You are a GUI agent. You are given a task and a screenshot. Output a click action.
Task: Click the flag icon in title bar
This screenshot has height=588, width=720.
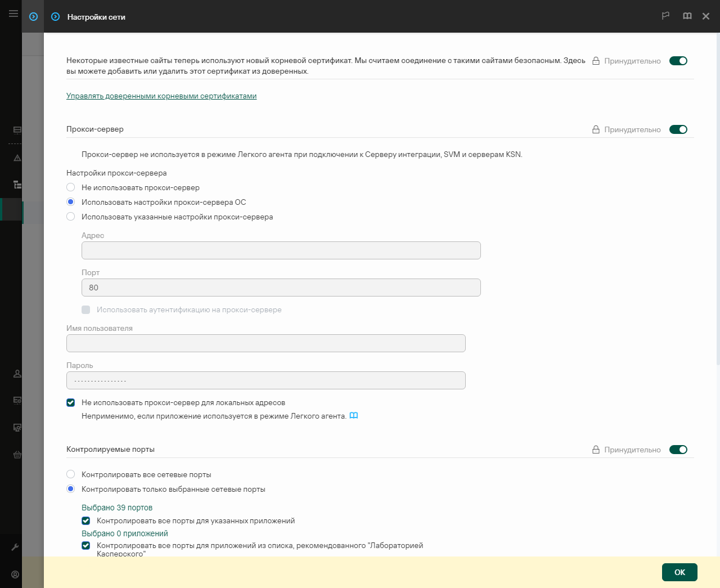click(665, 16)
